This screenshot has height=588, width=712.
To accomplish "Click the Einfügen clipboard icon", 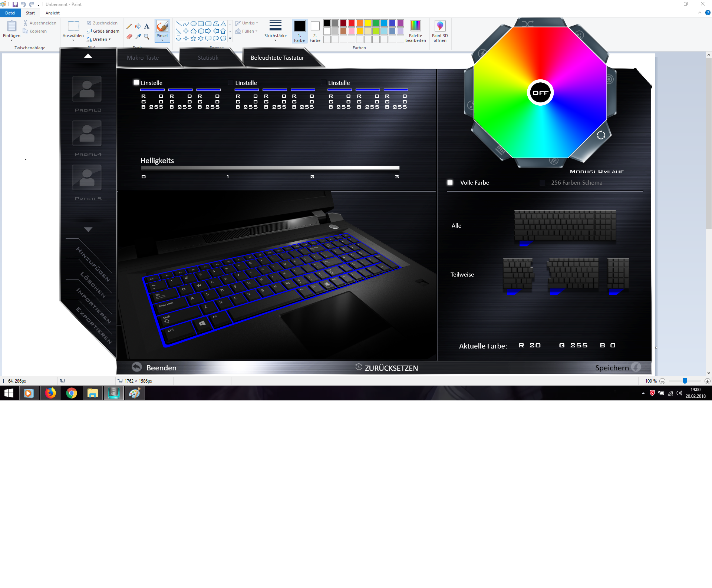I will pyautogui.click(x=12, y=26).
